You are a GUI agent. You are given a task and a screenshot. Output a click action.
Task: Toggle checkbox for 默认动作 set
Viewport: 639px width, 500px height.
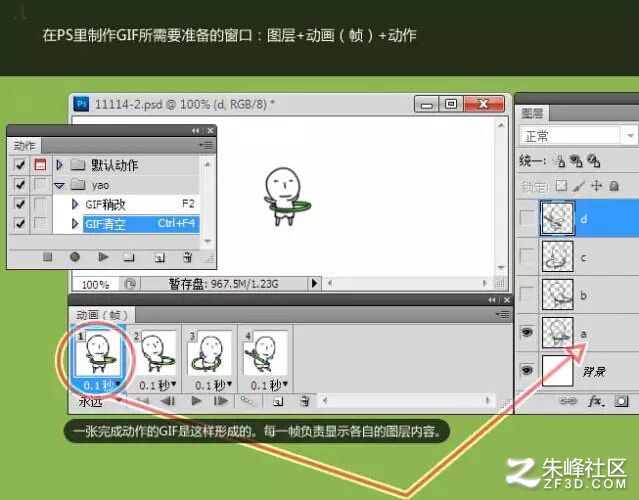(20, 165)
